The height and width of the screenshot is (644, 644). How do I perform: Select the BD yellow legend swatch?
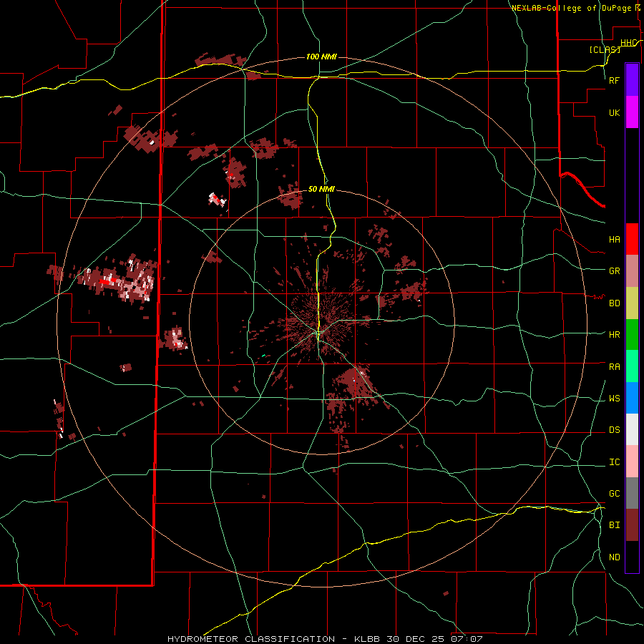632,303
